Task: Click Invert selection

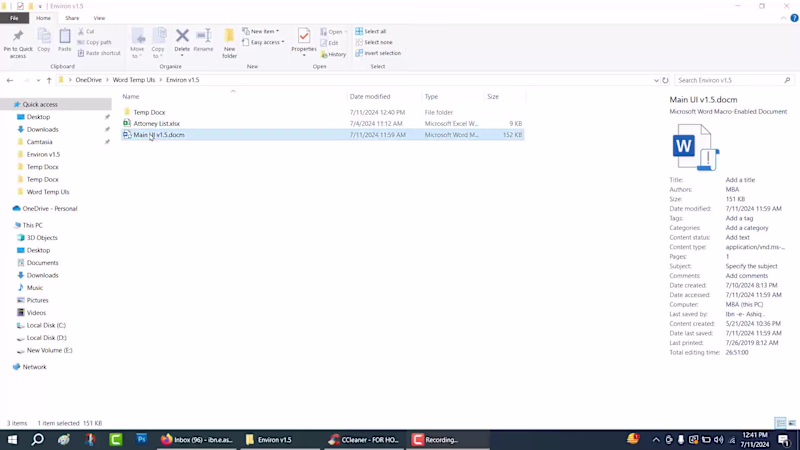Action: 378,53
